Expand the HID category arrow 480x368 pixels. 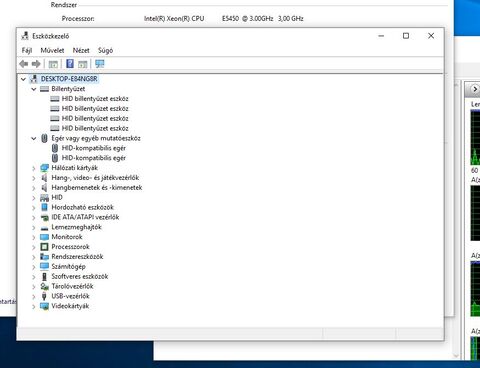34,198
